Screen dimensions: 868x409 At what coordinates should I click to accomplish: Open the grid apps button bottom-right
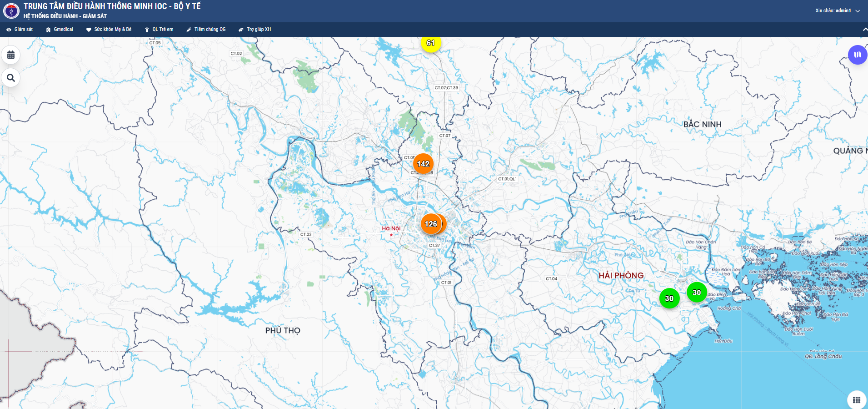pos(857,400)
